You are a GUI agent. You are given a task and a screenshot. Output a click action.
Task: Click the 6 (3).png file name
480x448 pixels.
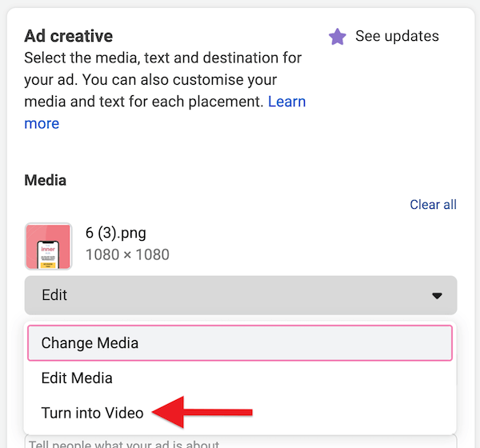tap(115, 234)
